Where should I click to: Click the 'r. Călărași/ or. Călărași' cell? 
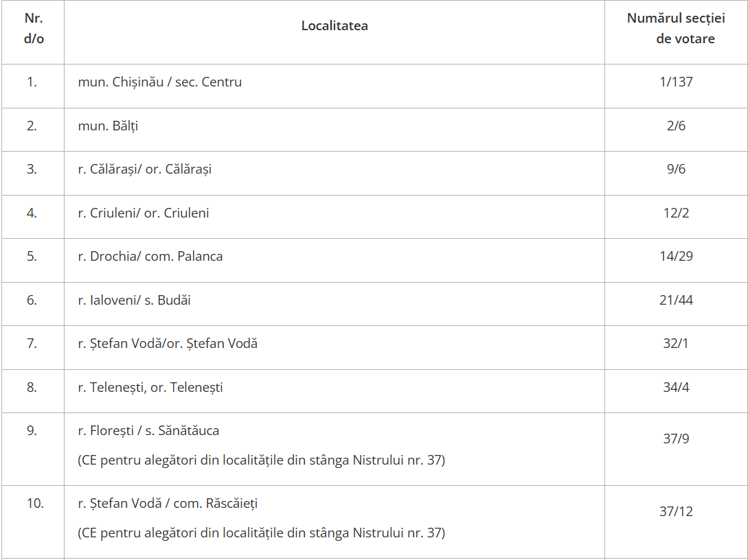tap(144, 170)
